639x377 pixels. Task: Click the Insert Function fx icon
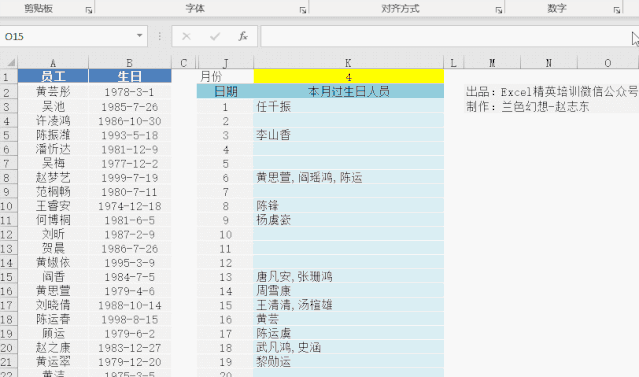click(243, 37)
